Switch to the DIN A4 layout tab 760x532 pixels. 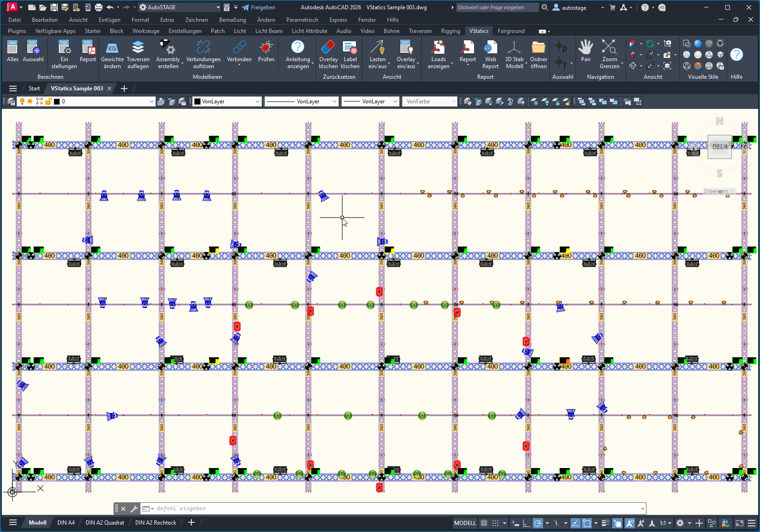pyautogui.click(x=66, y=523)
